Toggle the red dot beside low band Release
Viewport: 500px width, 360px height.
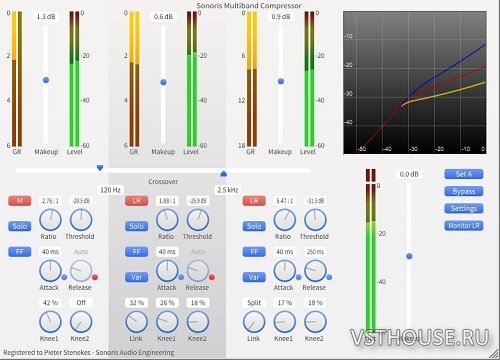(95, 277)
